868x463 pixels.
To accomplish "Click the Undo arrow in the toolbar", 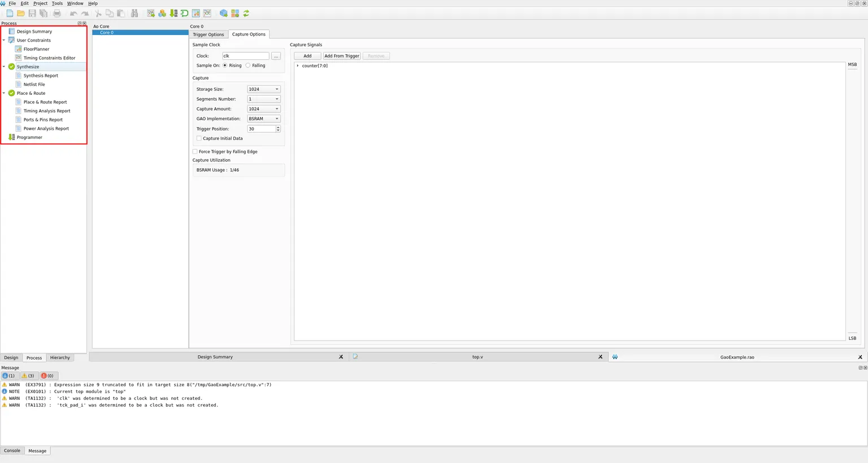I will coord(73,13).
